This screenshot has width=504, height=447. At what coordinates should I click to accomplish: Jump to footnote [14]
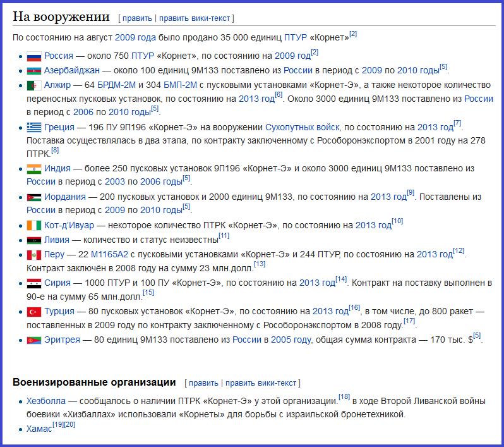click(341, 279)
